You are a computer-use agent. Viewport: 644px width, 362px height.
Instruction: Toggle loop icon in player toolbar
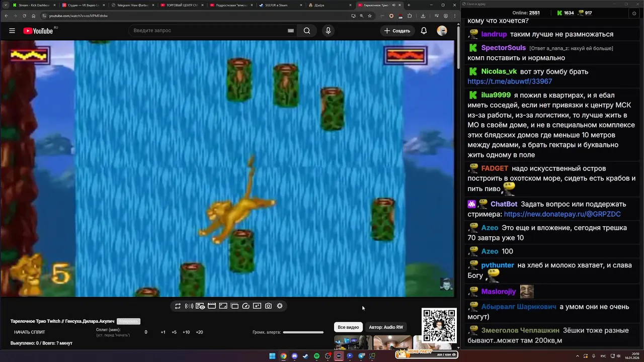[x=178, y=306]
